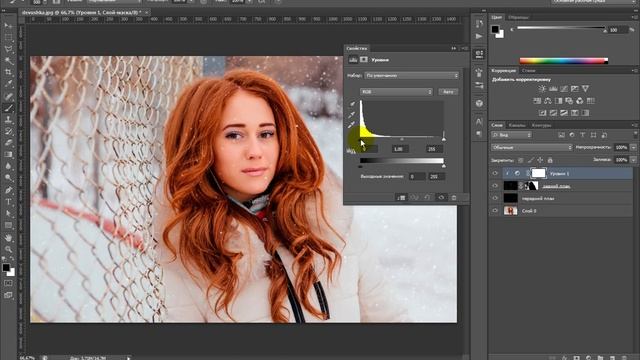Select the Blur tool
Image resolution: width=640 pixels, height=360 pixels.
8,166
